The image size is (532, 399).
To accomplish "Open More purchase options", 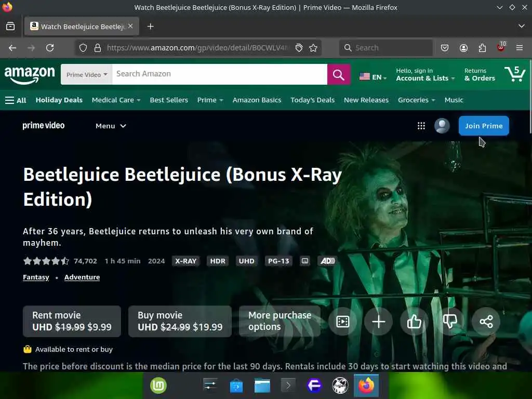I will 280,321.
